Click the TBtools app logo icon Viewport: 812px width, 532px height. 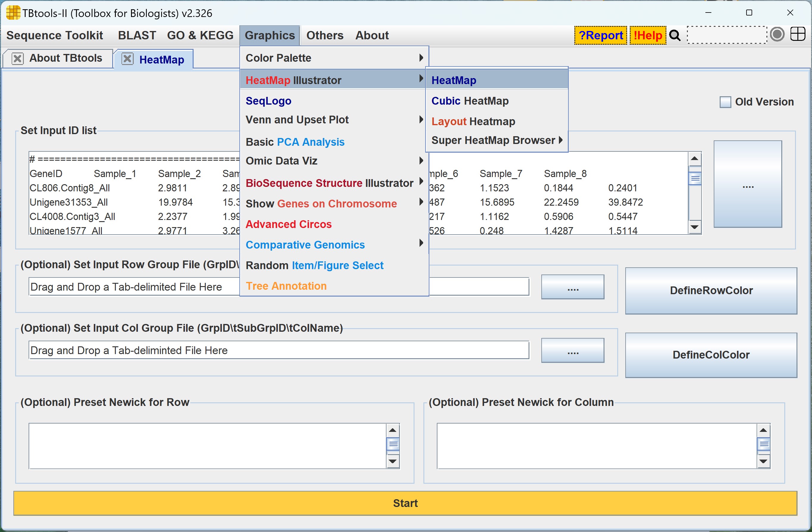click(x=13, y=13)
